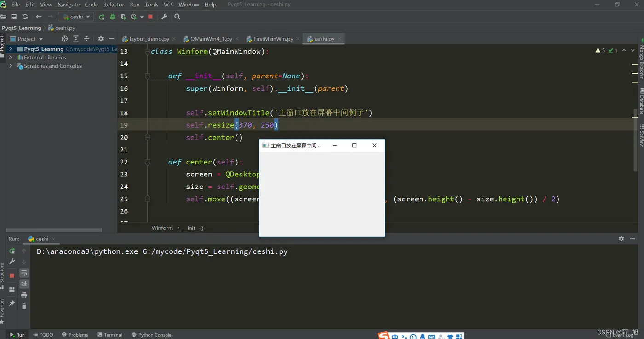Open the Navigate menu
Viewport: 644px width, 339px height.
tap(69, 5)
